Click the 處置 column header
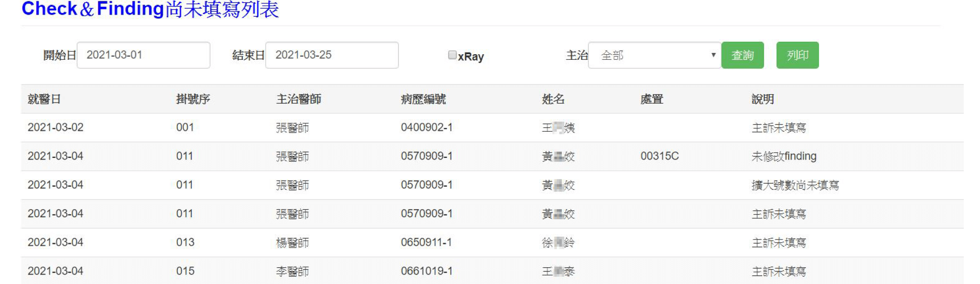Image resolution: width=980 pixels, height=284 pixels. click(652, 99)
